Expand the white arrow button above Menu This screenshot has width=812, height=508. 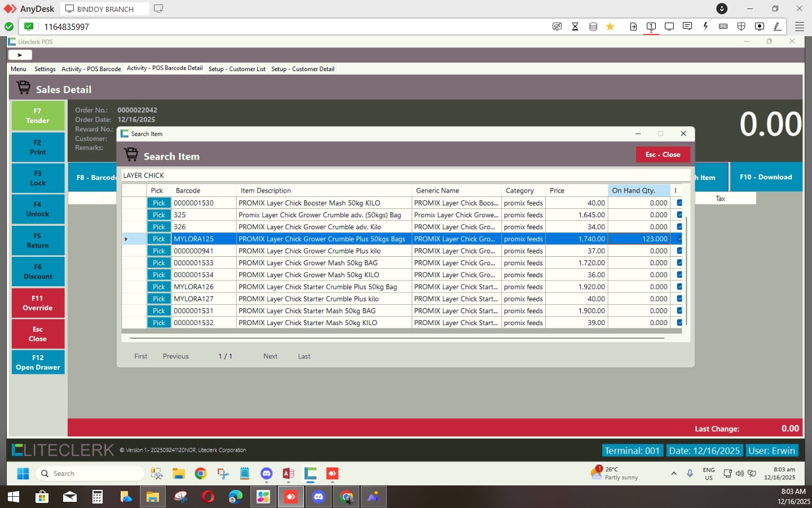[x=20, y=55]
